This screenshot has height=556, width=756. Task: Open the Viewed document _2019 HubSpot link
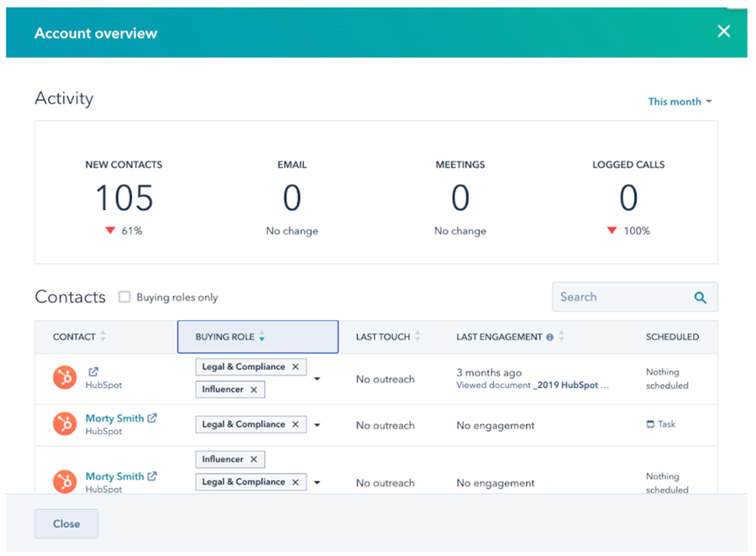click(x=533, y=386)
